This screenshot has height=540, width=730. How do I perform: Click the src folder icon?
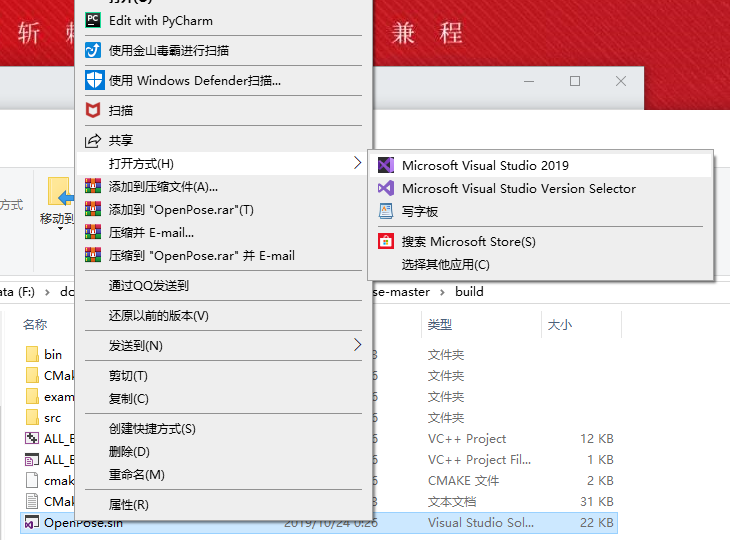tap(33, 417)
